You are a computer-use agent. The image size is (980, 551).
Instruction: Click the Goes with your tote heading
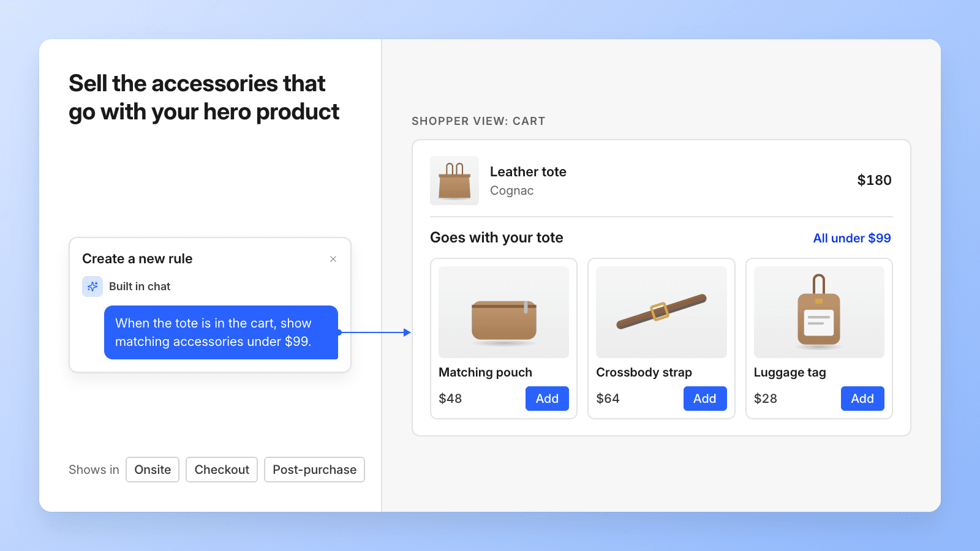(x=497, y=238)
